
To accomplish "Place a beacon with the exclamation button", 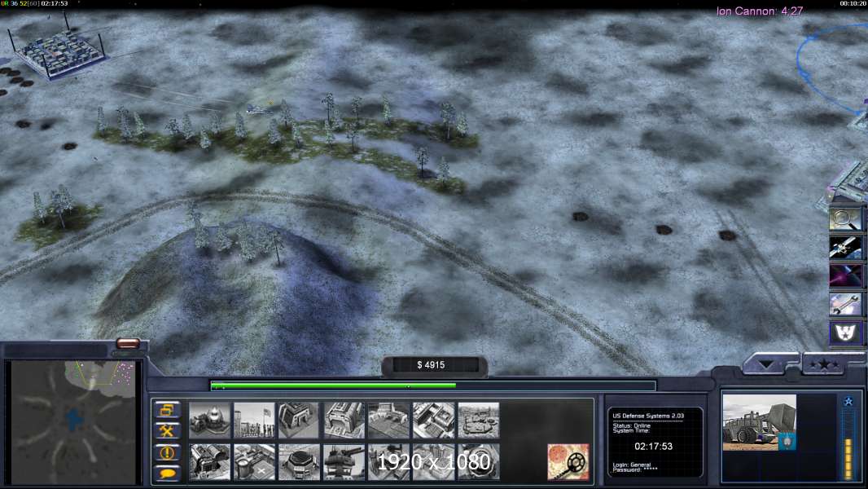I will 167,452.
